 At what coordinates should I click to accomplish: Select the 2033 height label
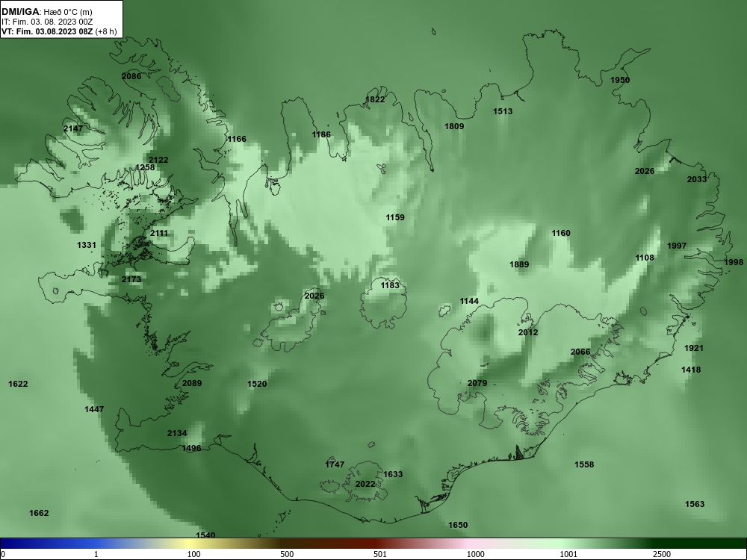click(696, 179)
